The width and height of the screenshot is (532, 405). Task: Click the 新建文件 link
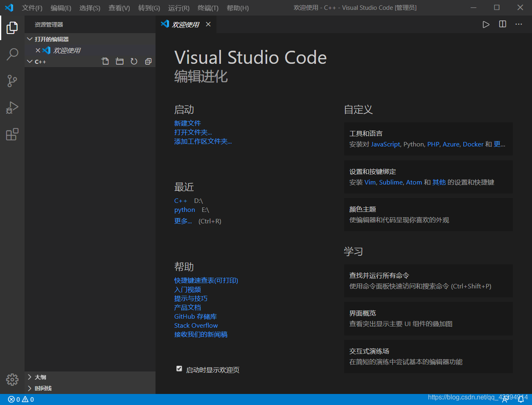coord(187,123)
